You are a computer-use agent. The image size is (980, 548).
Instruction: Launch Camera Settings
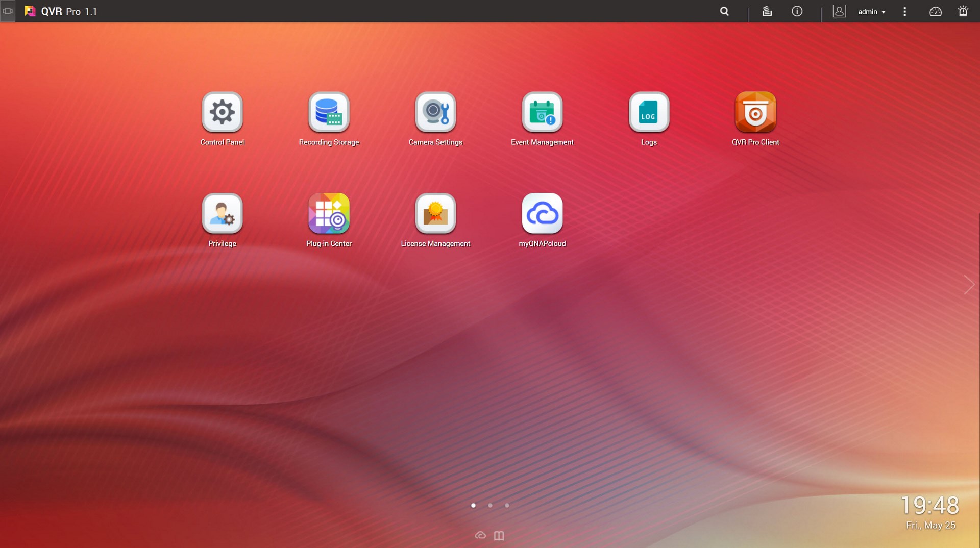[435, 112]
